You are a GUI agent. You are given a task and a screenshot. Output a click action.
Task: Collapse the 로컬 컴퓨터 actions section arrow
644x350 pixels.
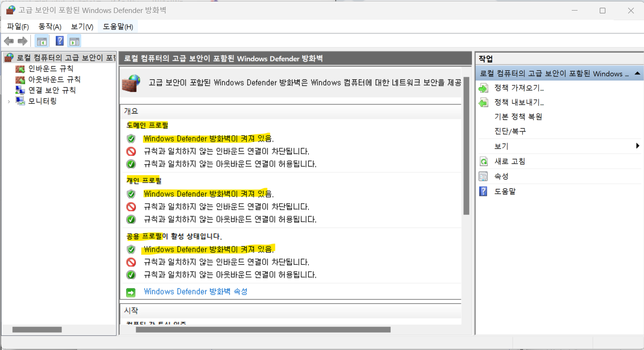click(637, 74)
